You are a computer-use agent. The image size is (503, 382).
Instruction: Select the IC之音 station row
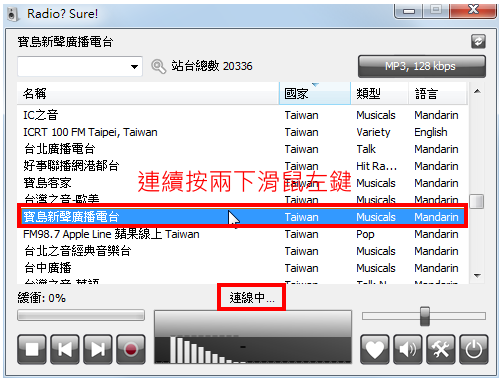point(242,115)
